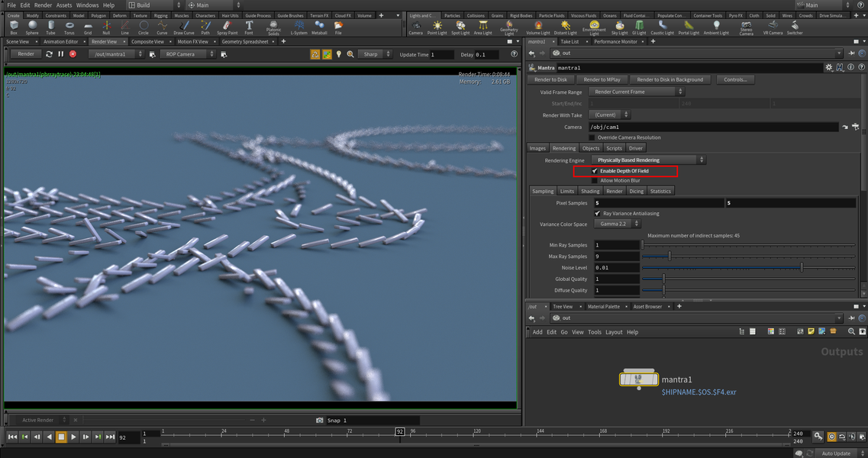Viewport: 868px width, 458px height.
Task: Select the Portal Light tool
Action: (689, 27)
